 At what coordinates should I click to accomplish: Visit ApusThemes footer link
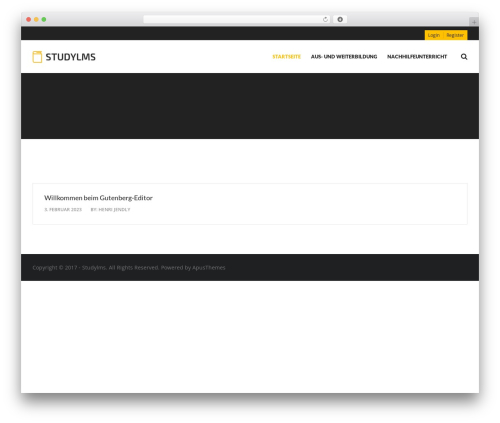(209, 268)
